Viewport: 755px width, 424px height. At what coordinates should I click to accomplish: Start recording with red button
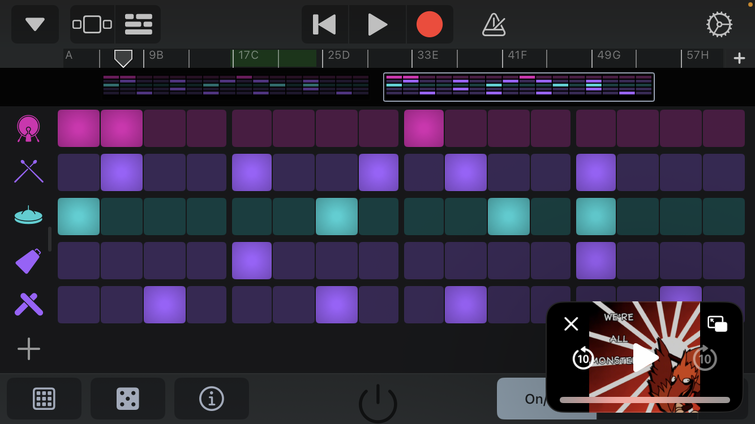(429, 24)
